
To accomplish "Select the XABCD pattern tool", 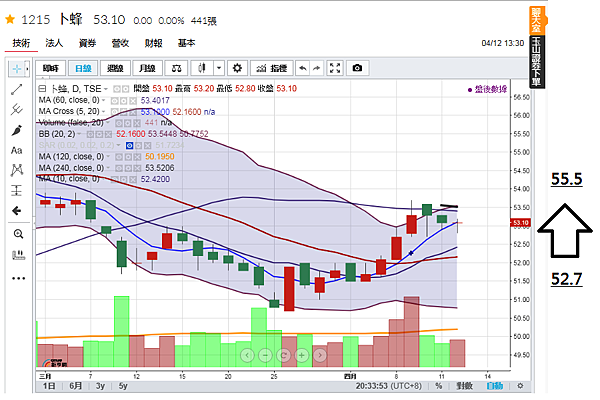I will coord(16,170).
